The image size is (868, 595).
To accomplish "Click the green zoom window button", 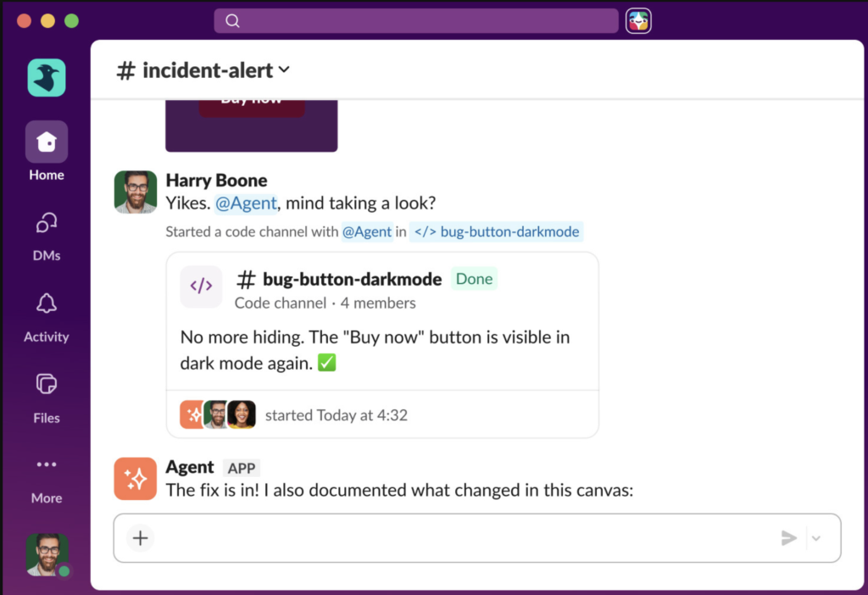I will [71, 21].
